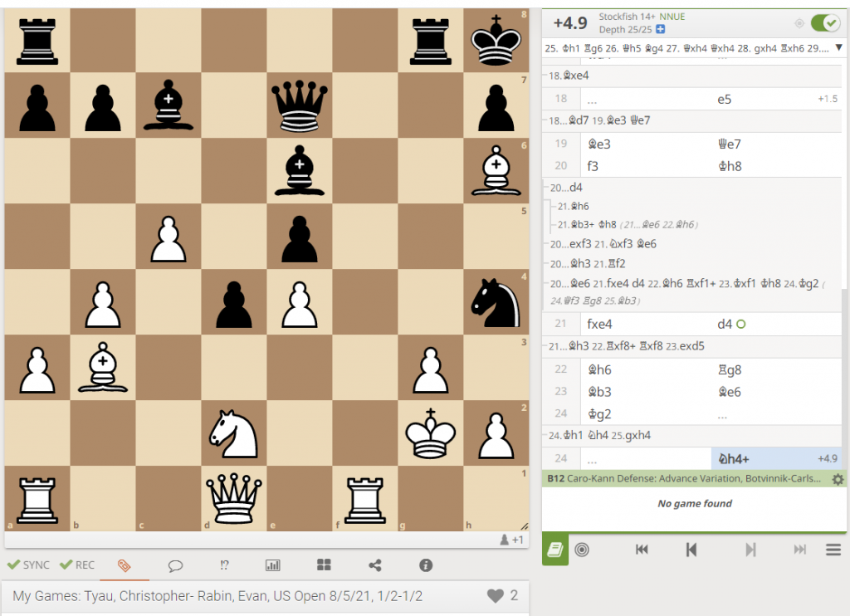Skip to final move with fast-forward control
Screen dimensions: 850x616
tap(799, 550)
